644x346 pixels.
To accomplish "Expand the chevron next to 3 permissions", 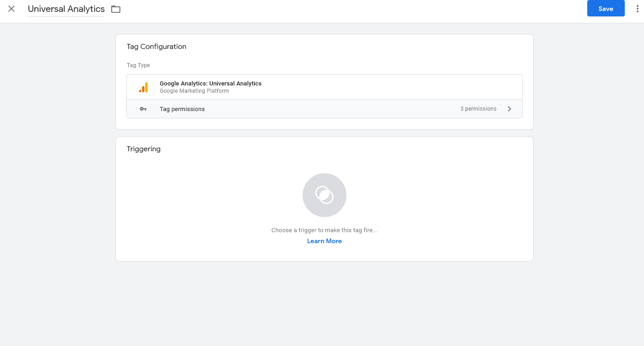I will click(x=509, y=109).
